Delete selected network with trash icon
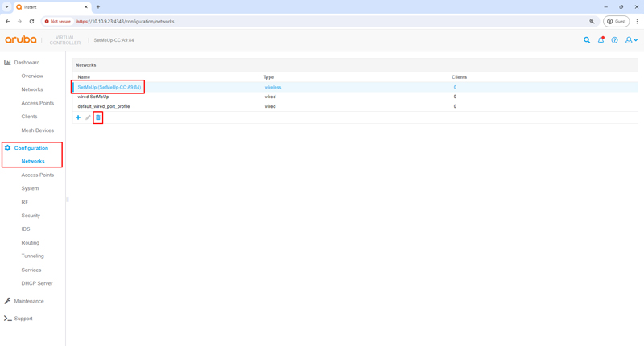This screenshot has width=644, height=346. [x=98, y=117]
